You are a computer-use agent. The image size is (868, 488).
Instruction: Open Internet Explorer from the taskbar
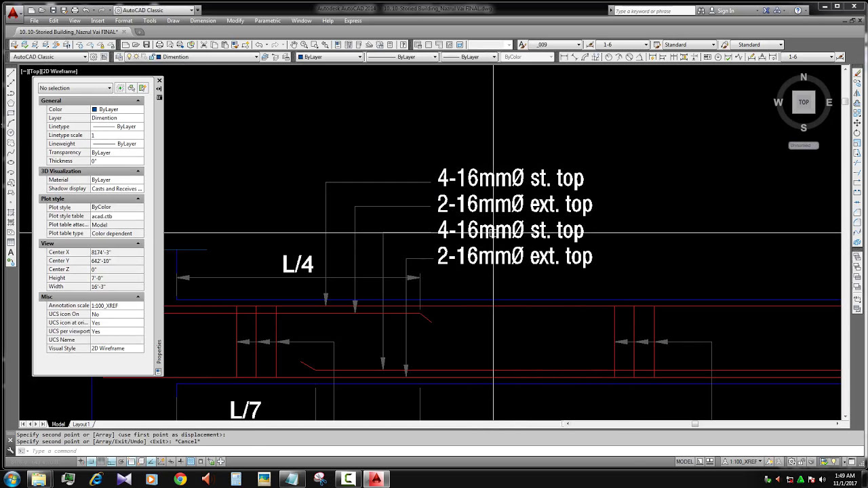pyautogui.click(x=96, y=479)
